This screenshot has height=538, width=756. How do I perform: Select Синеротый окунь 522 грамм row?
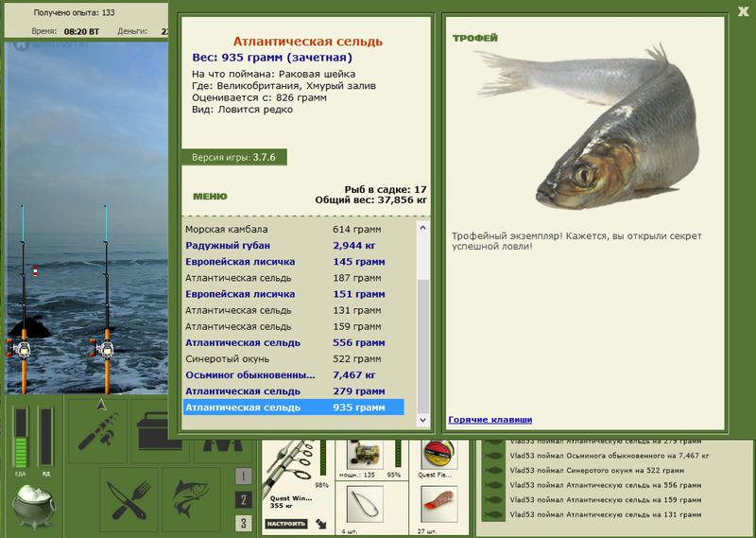[x=294, y=358]
